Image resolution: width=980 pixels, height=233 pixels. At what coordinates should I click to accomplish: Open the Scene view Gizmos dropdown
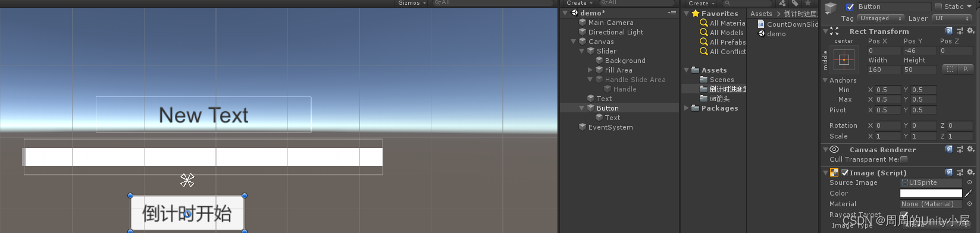412,3
